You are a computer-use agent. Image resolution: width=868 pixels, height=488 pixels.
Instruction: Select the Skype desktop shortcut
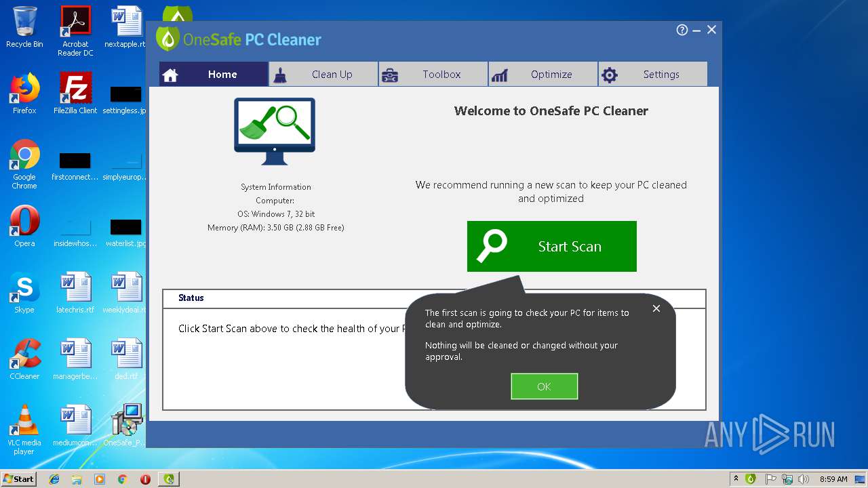[24, 293]
